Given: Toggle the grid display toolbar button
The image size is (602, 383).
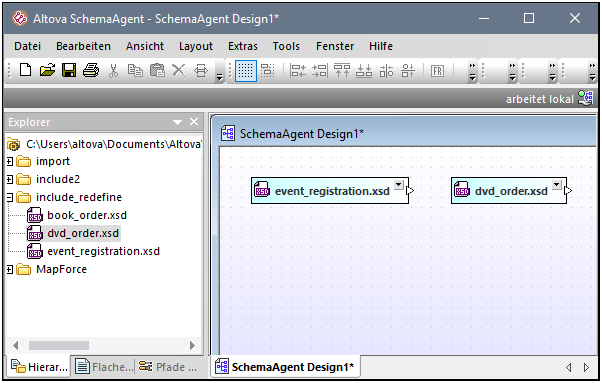Looking at the screenshot, I should point(246,71).
